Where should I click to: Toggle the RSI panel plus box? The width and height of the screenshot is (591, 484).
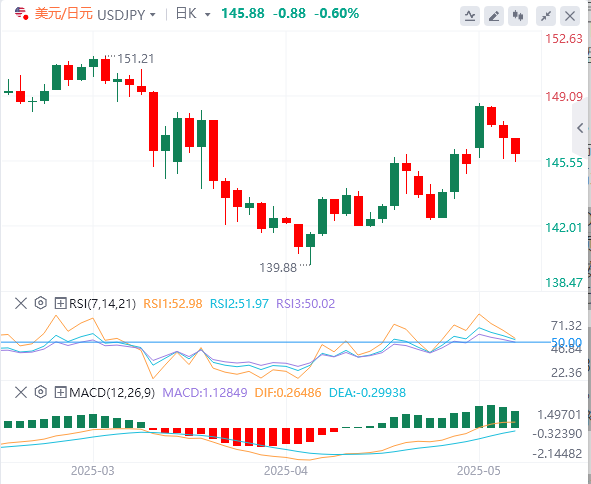60,303
